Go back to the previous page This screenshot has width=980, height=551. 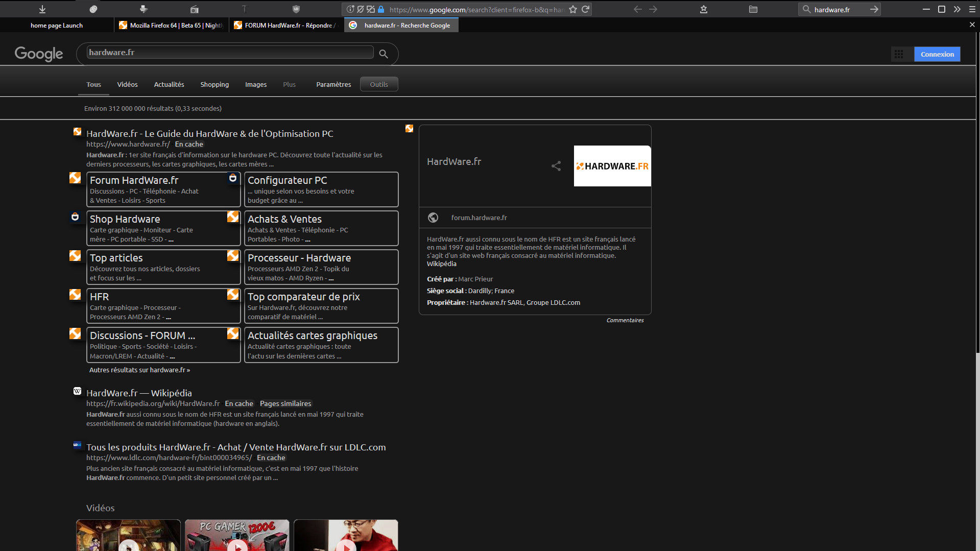click(x=638, y=9)
